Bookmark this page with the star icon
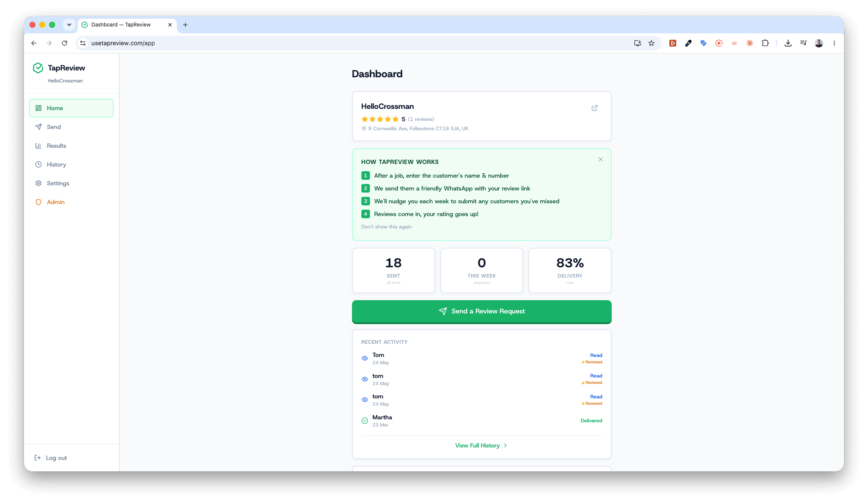This screenshot has height=503, width=868. pyautogui.click(x=651, y=43)
